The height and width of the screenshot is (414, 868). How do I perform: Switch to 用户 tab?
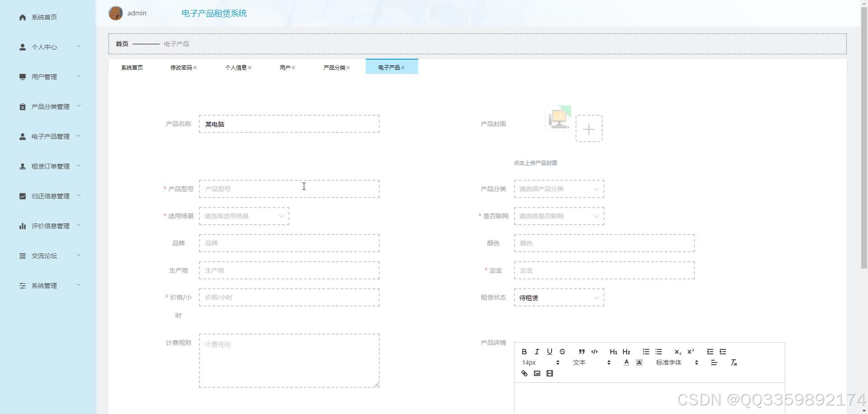pyautogui.click(x=285, y=67)
